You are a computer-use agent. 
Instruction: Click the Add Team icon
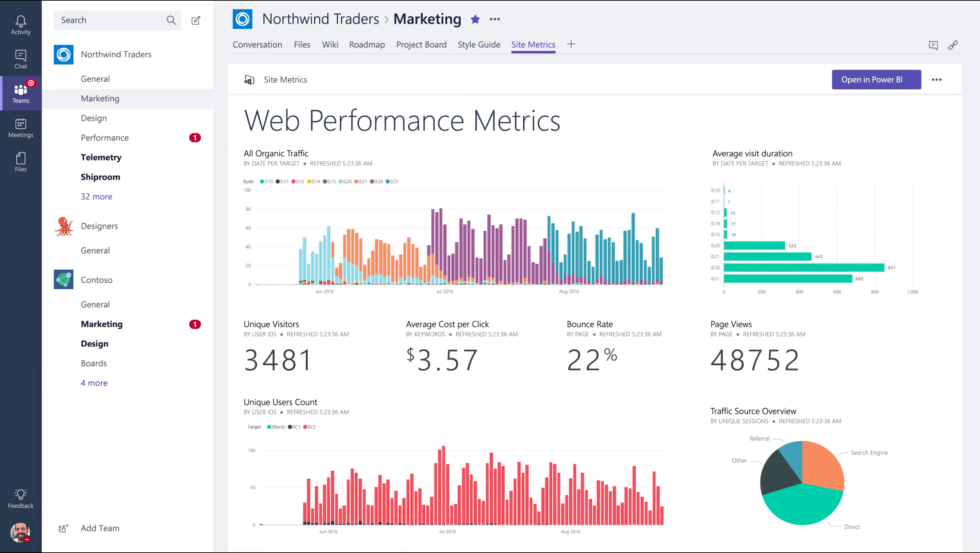63,528
